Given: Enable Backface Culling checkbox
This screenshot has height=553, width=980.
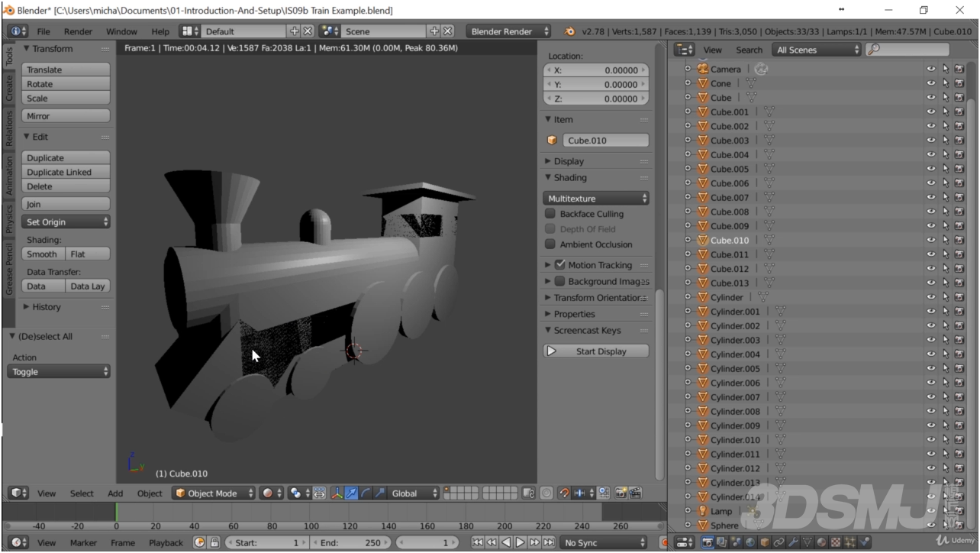Looking at the screenshot, I should point(550,214).
